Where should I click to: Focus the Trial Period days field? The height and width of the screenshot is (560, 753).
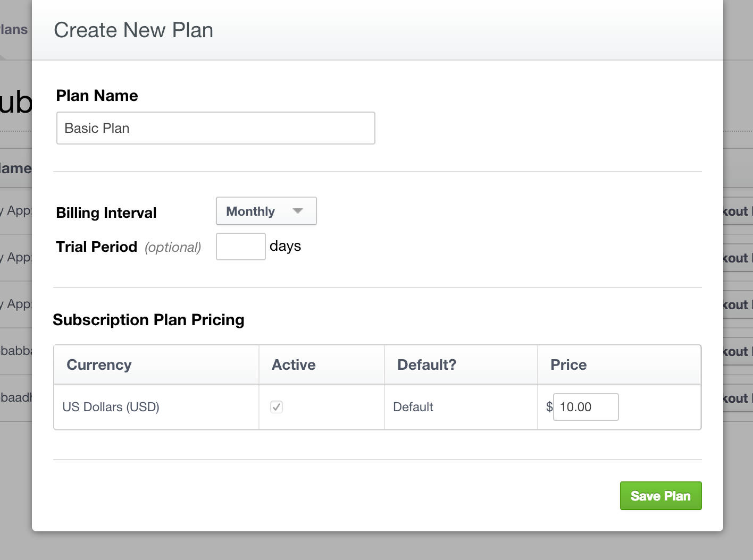click(x=240, y=246)
